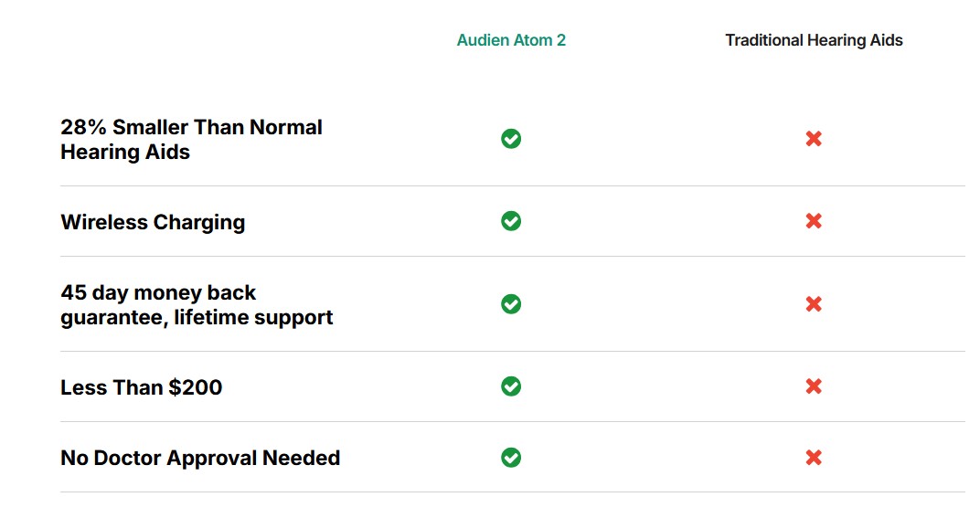Click green checkmark for Wireless Charging
Image resolution: width=980 pixels, height=518 pixels.
coord(511,220)
